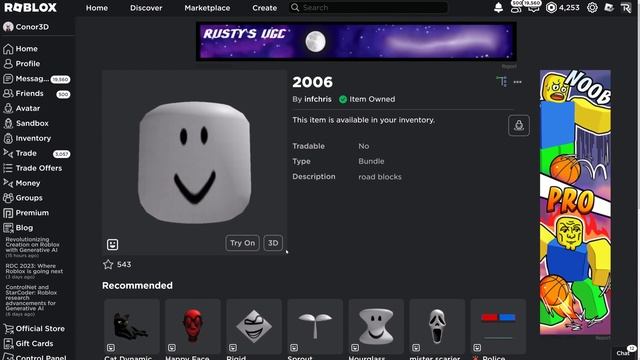The width and height of the screenshot is (640, 360).
Task: Click the Try On button
Action: [242, 243]
